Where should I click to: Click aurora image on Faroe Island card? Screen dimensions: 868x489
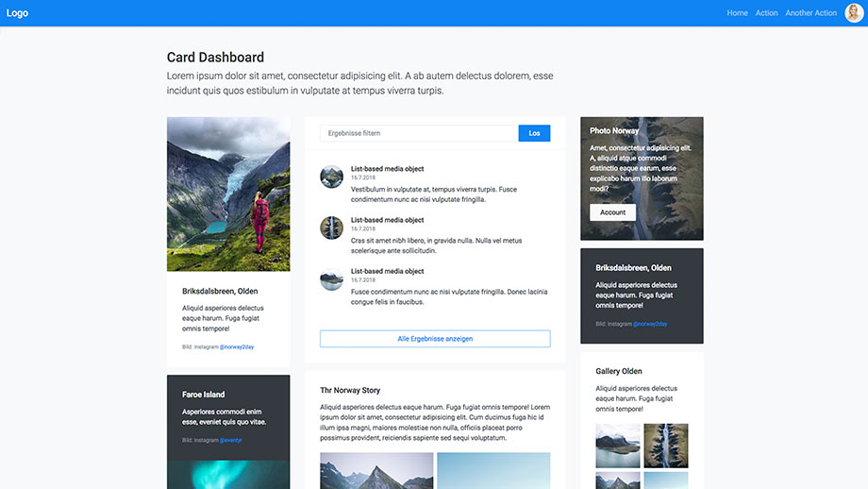coord(228,475)
